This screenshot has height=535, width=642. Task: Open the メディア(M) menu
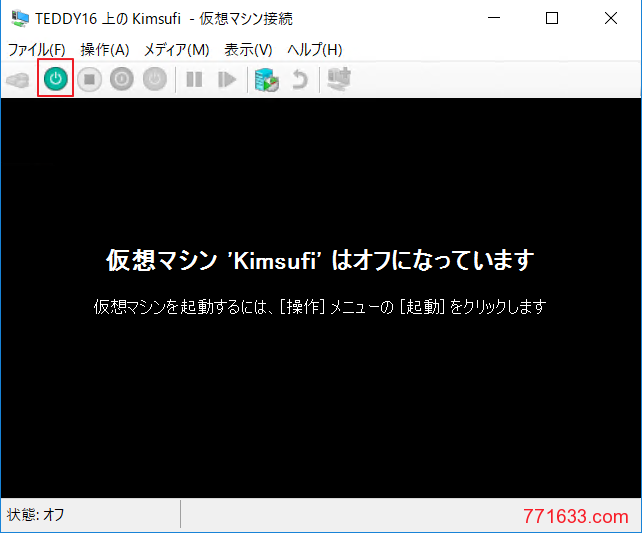[176, 50]
